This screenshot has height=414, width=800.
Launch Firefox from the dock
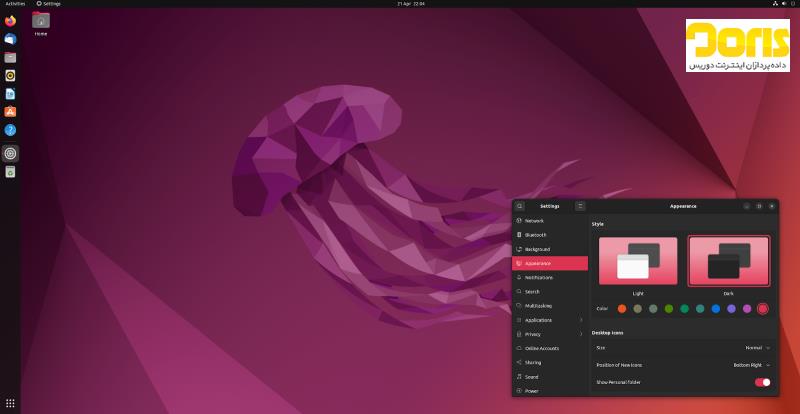pos(10,21)
